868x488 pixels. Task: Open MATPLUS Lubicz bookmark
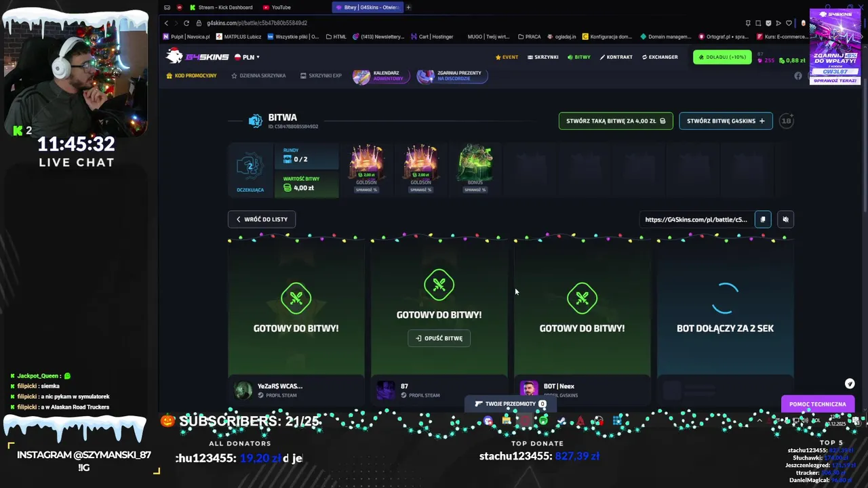(239, 37)
